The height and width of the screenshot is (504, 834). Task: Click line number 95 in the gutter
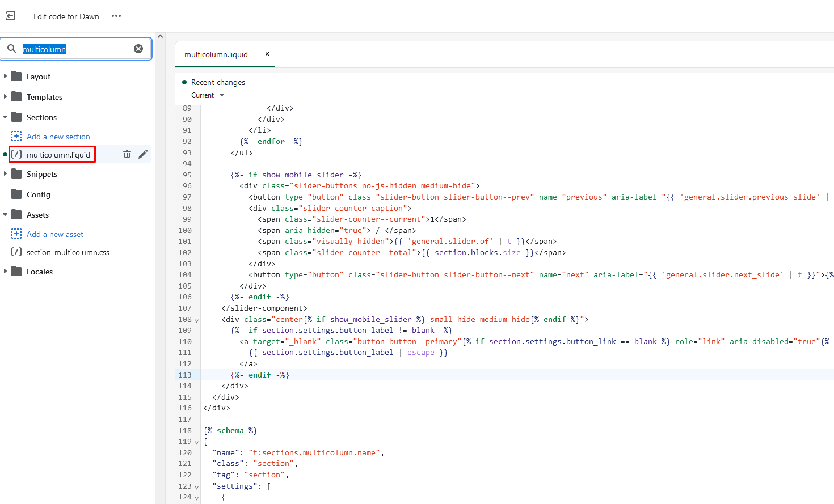187,175
